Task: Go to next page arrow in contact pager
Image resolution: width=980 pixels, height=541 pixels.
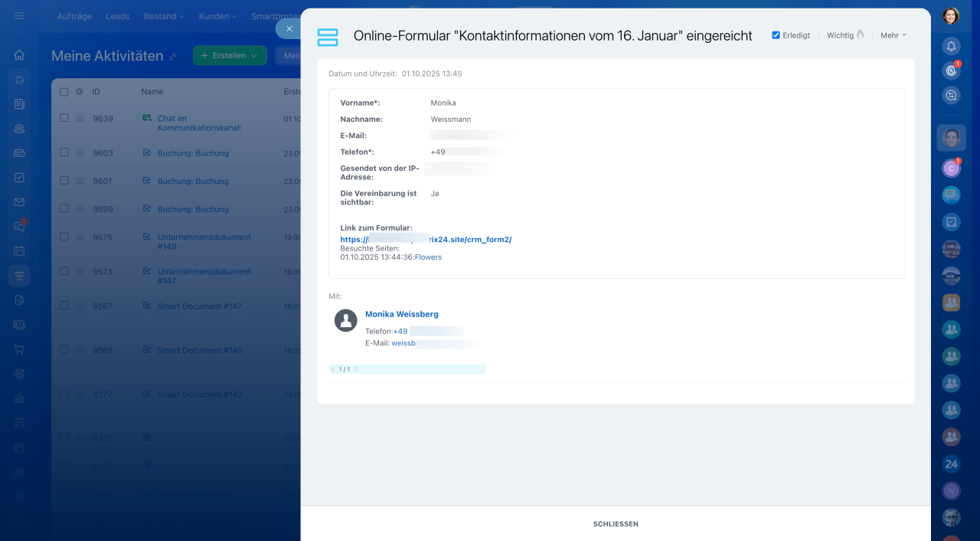Action: pyautogui.click(x=356, y=369)
